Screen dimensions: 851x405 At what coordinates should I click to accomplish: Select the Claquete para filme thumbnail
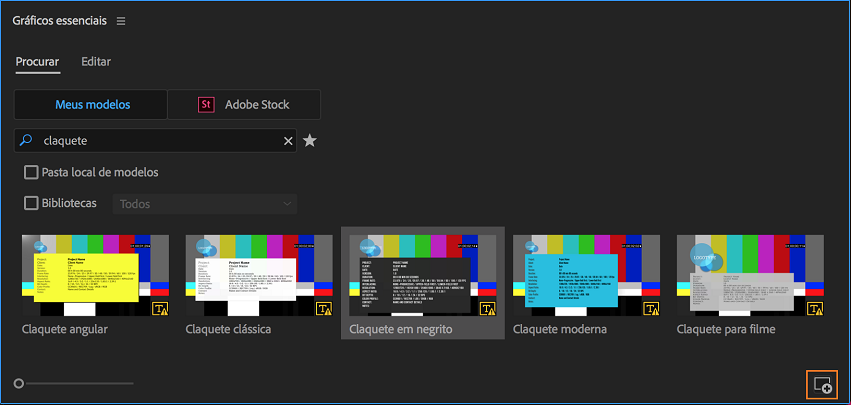(x=751, y=275)
